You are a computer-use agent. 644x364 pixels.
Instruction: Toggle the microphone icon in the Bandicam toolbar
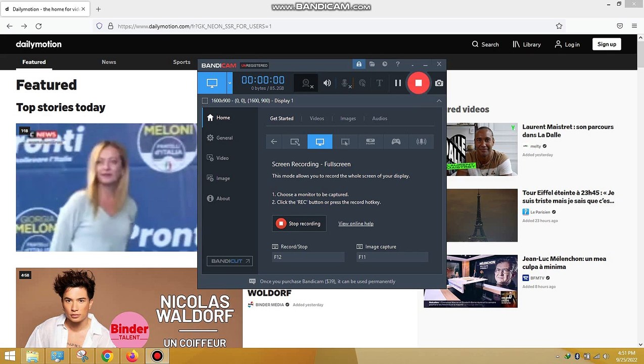[345, 83]
